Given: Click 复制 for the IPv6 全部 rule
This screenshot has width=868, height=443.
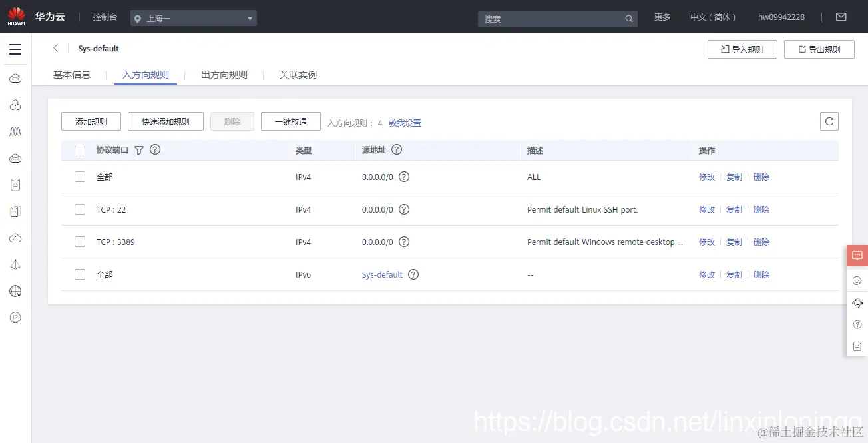Looking at the screenshot, I should point(734,274).
